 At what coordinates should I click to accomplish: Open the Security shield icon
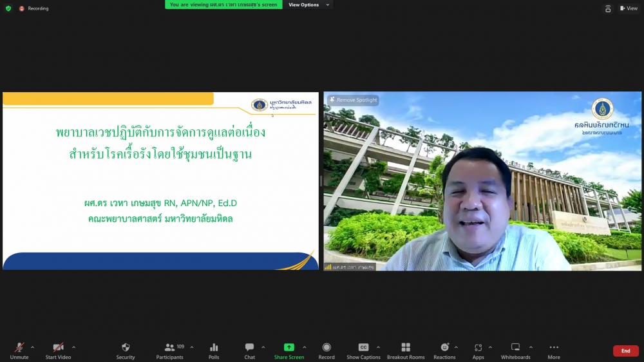pos(126,348)
